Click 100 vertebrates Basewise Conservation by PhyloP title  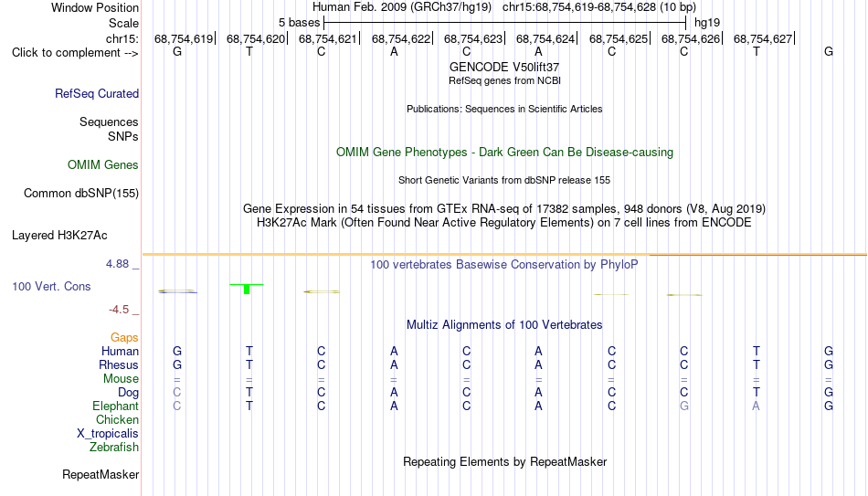pyautogui.click(x=504, y=265)
